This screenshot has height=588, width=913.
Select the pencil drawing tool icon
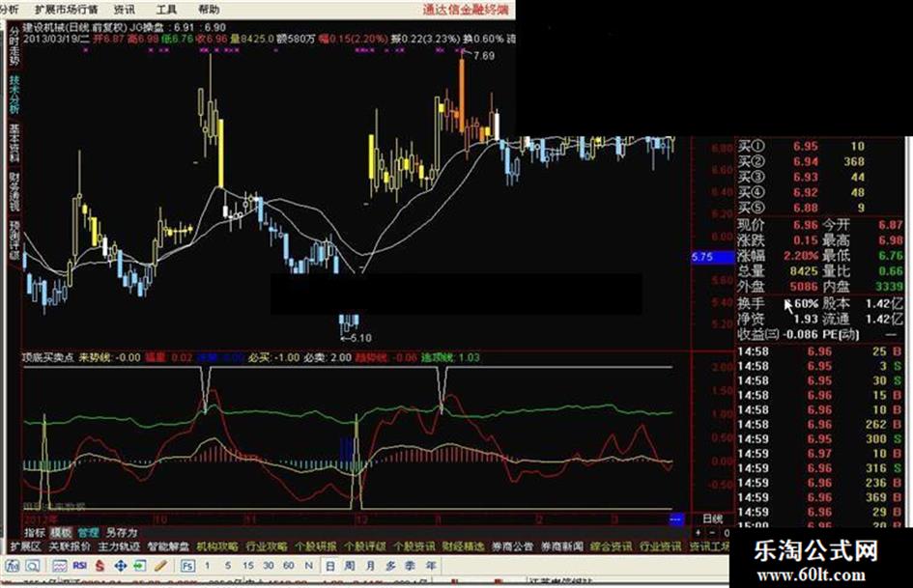160,565
